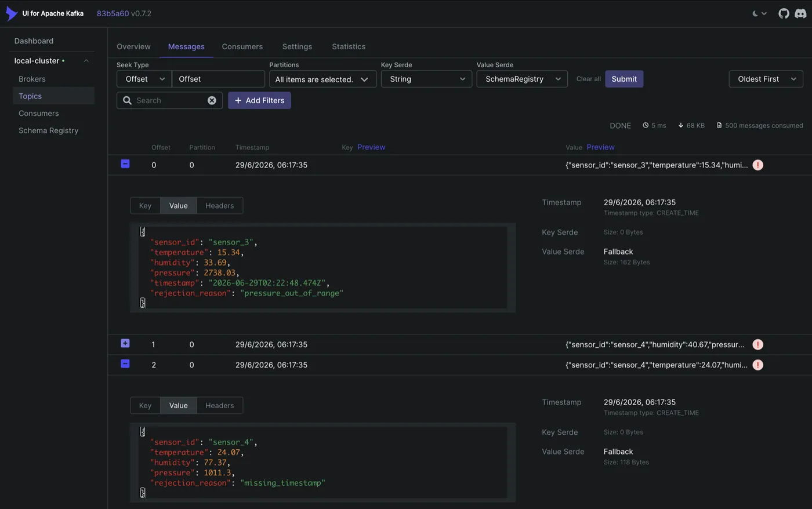
Task: Select Headers tab in sensor_4 message detail
Action: point(219,406)
